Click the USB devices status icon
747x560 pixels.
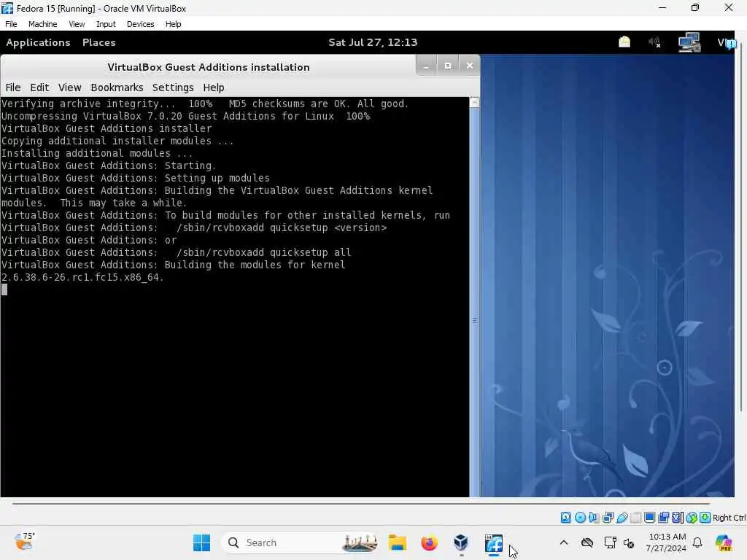[622, 518]
